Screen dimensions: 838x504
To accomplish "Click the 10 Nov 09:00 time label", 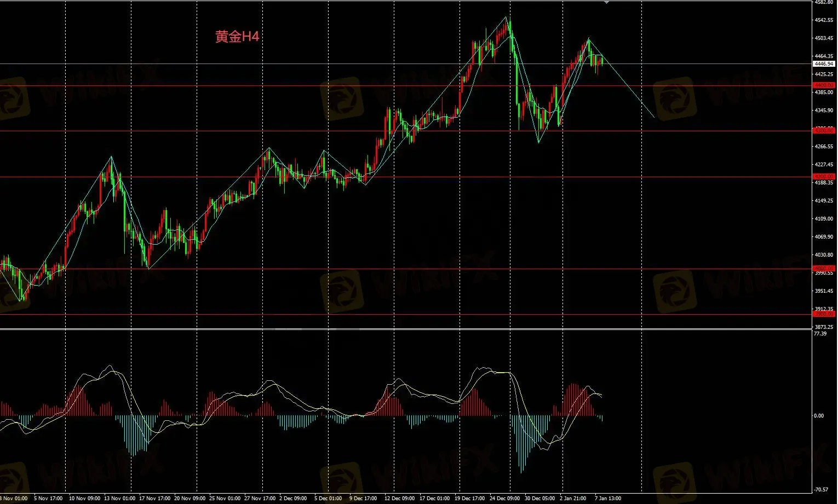I will (x=84, y=499).
